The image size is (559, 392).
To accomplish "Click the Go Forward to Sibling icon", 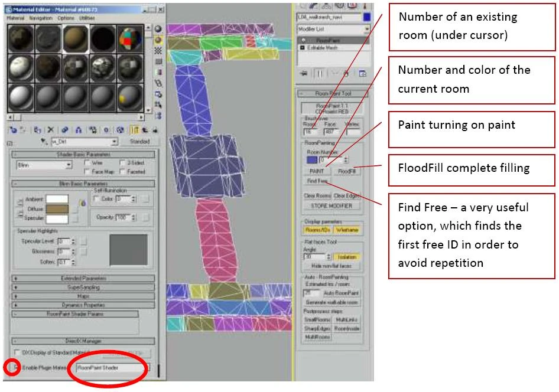I will click(x=155, y=130).
